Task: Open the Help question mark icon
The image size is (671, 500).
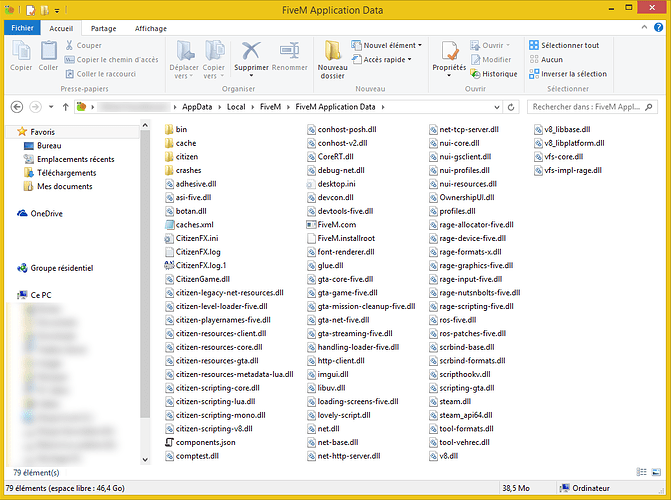Action: pyautogui.click(x=658, y=27)
